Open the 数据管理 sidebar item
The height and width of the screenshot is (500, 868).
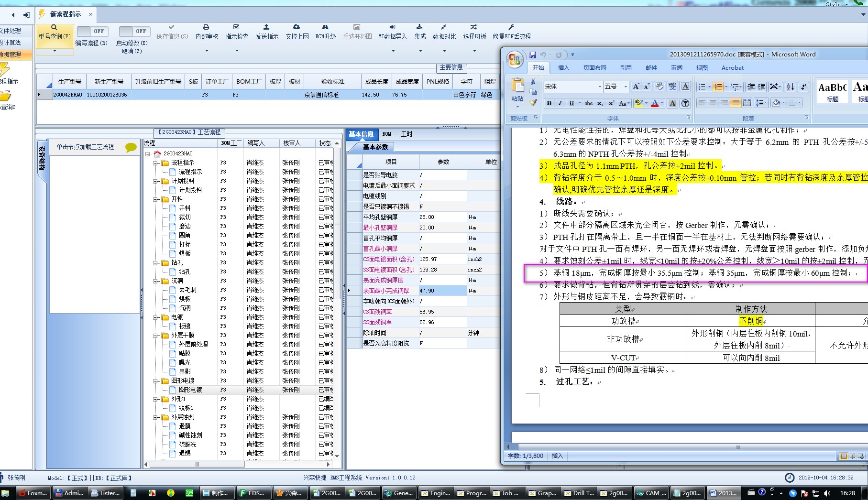click(x=16, y=54)
